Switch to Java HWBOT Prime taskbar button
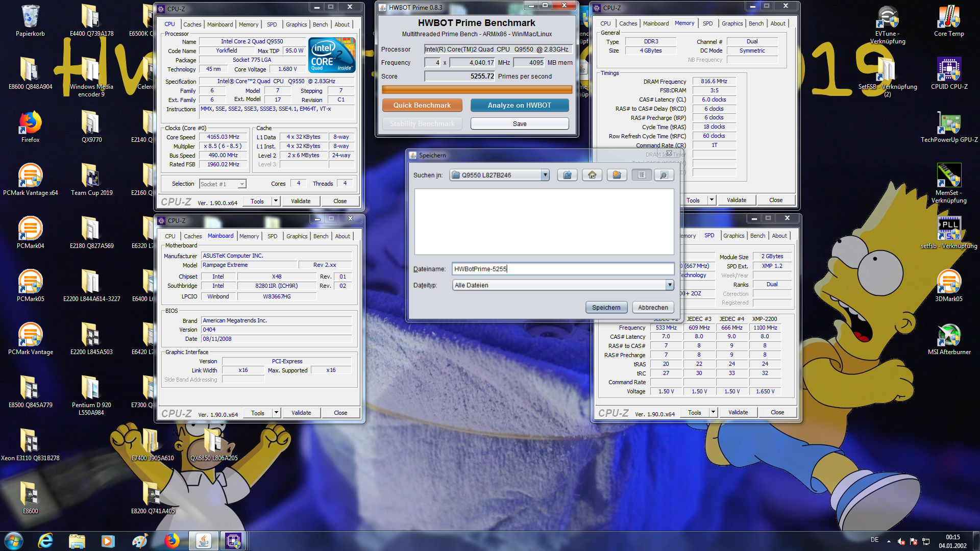This screenshot has width=980, height=551. [x=203, y=541]
